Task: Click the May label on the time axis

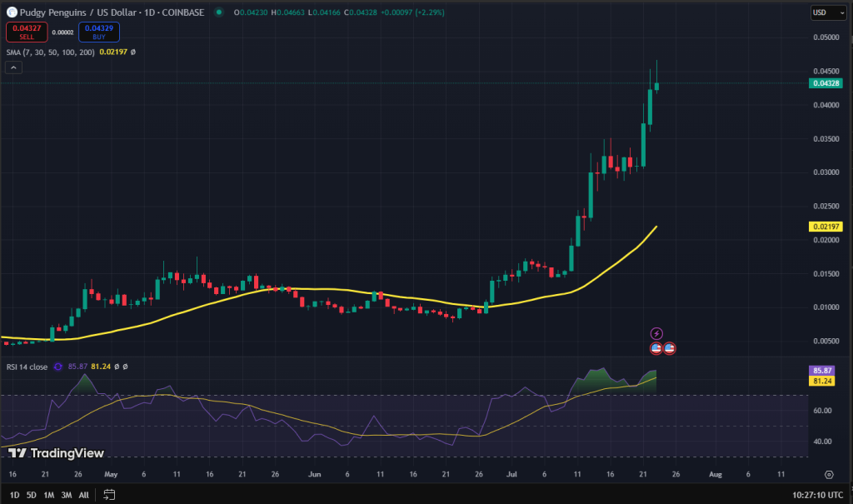Action: (111, 475)
